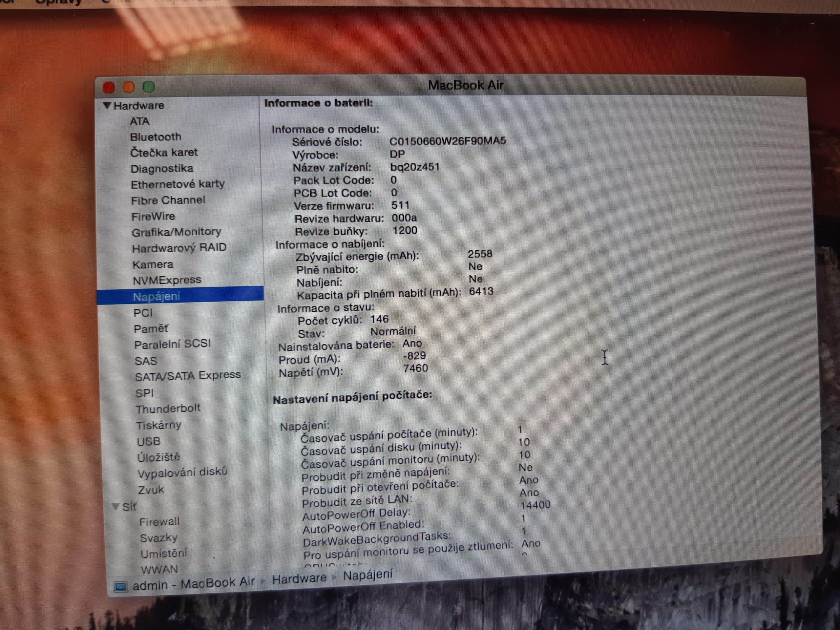This screenshot has width=840, height=630.
Task: Collapse the Hardware disclosure triangle
Action: (x=107, y=106)
